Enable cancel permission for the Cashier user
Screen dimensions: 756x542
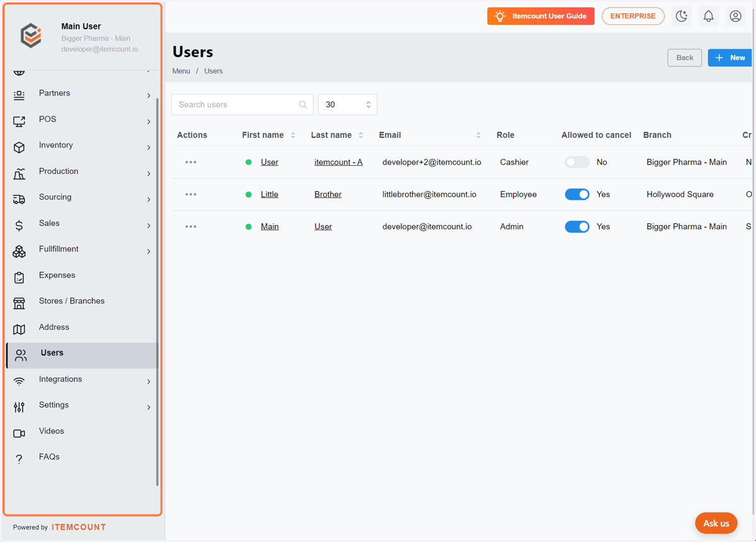tap(577, 162)
